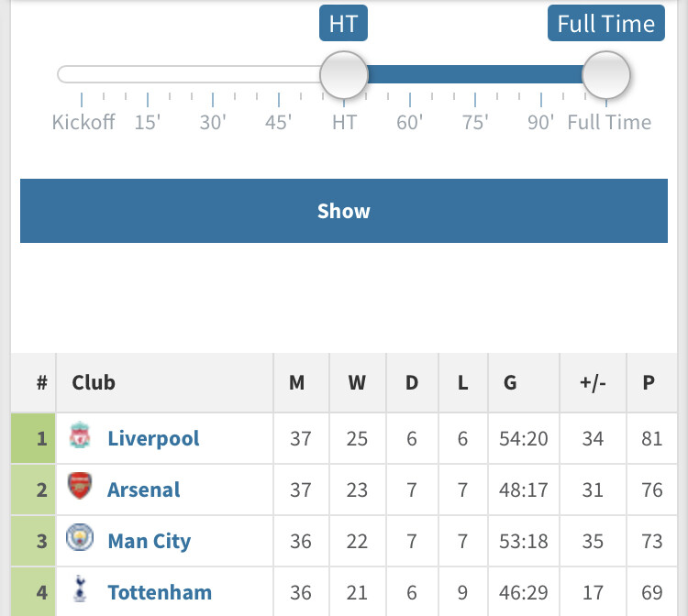Click the Full Time slider handle
This screenshot has width=688, height=616.
click(606, 75)
